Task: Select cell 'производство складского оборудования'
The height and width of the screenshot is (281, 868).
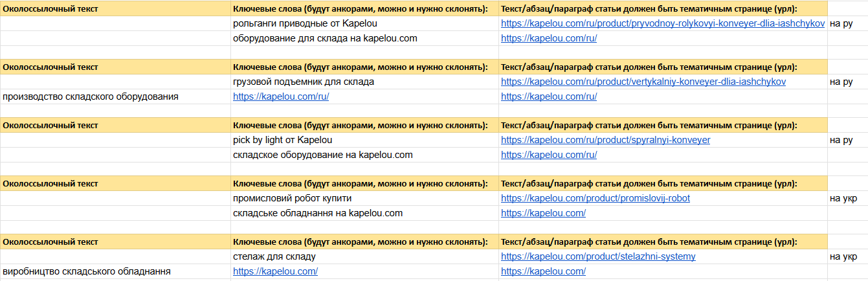Action: click(x=115, y=96)
